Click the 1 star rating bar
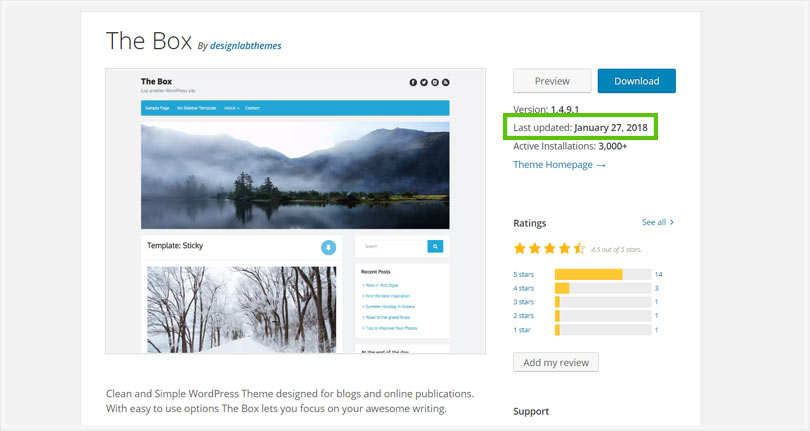 tap(603, 330)
